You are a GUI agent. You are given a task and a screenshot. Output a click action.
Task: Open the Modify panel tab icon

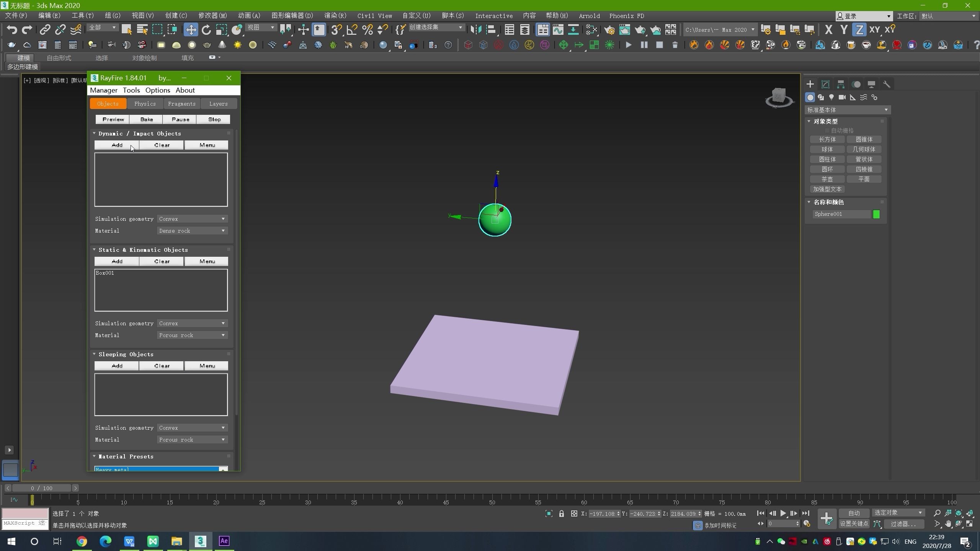(x=825, y=84)
